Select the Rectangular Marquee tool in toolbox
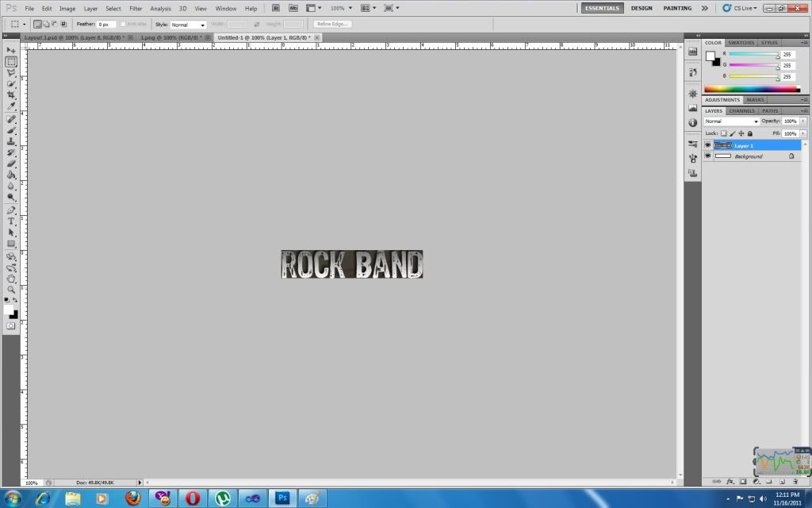 11,62
